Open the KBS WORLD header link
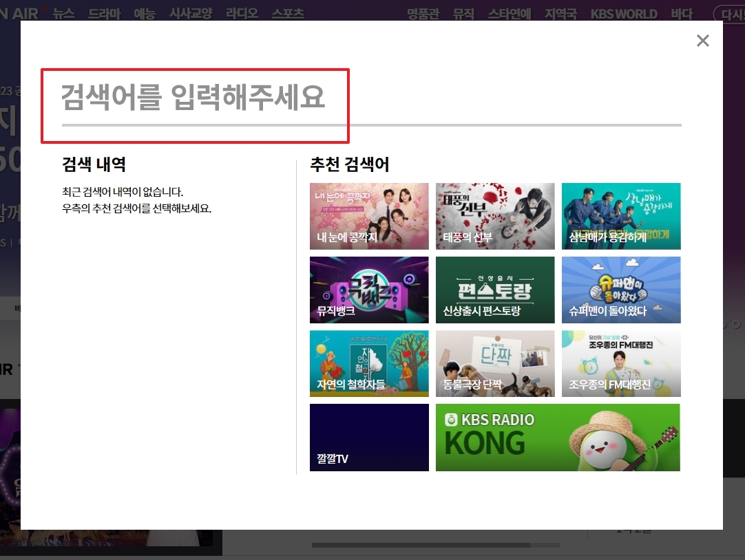Image resolution: width=745 pixels, height=560 pixels. point(624,14)
